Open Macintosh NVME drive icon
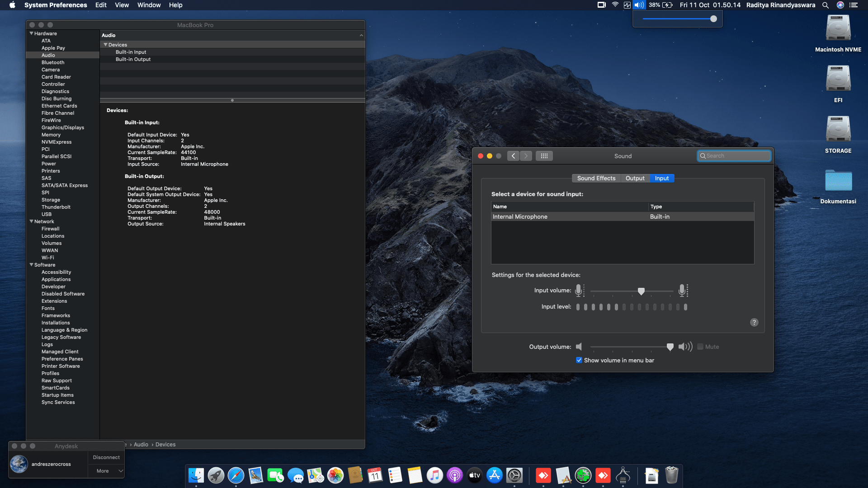This screenshot has height=488, width=868. tap(838, 28)
